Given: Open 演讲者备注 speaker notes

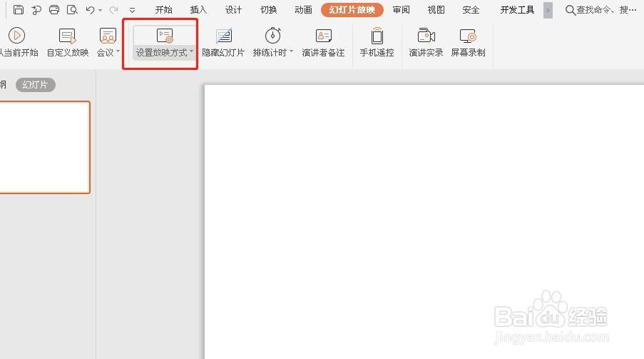Looking at the screenshot, I should (323, 42).
